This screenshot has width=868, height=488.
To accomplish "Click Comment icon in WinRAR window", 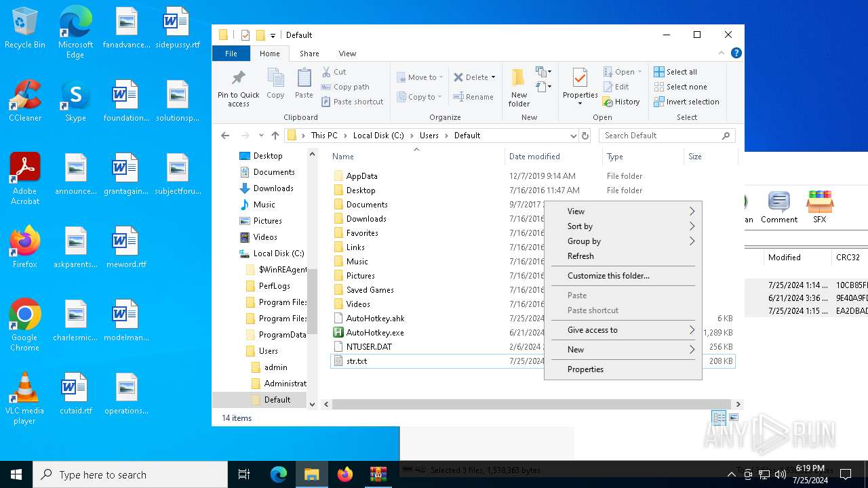I will [x=778, y=207].
